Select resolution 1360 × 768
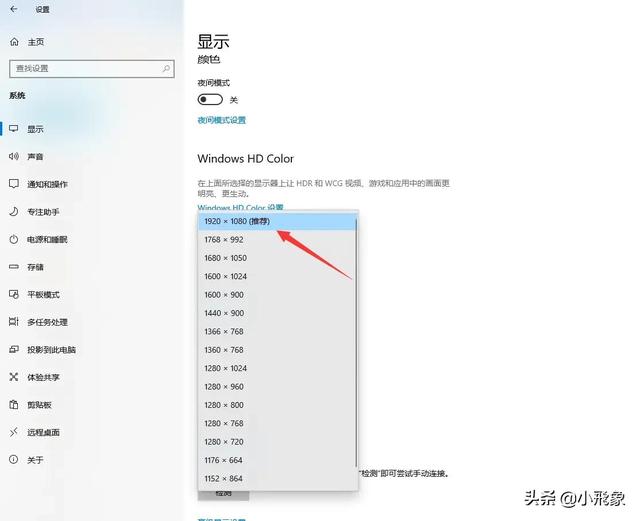Screen dimensions: 640x521 coord(277,350)
